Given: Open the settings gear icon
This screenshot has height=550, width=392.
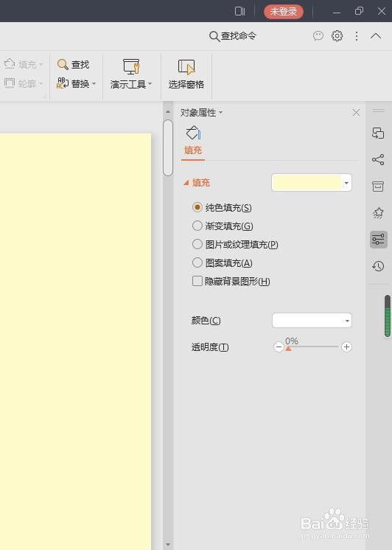Looking at the screenshot, I should click(337, 36).
